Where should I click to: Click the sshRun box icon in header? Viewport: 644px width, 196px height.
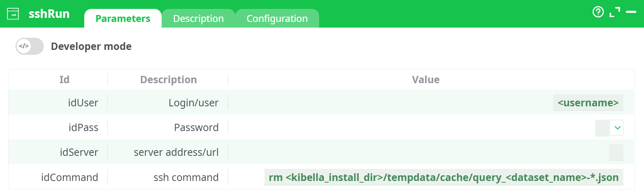click(x=13, y=14)
